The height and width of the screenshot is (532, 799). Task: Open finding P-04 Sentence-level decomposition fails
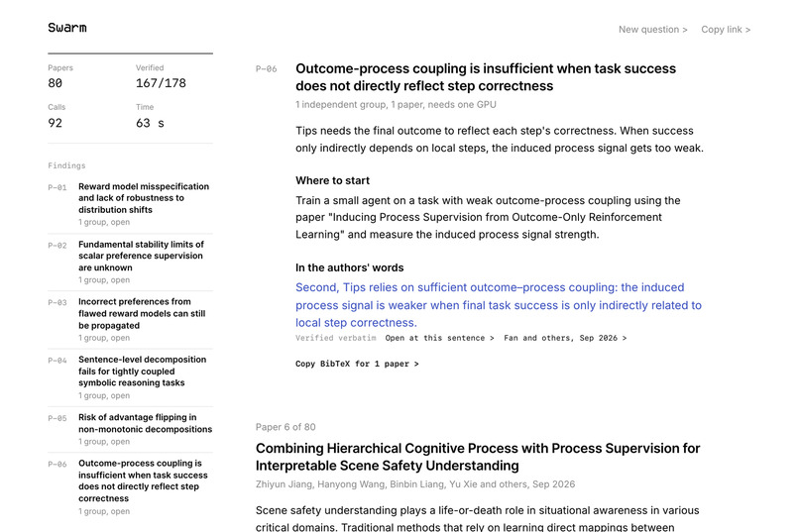(x=131, y=377)
